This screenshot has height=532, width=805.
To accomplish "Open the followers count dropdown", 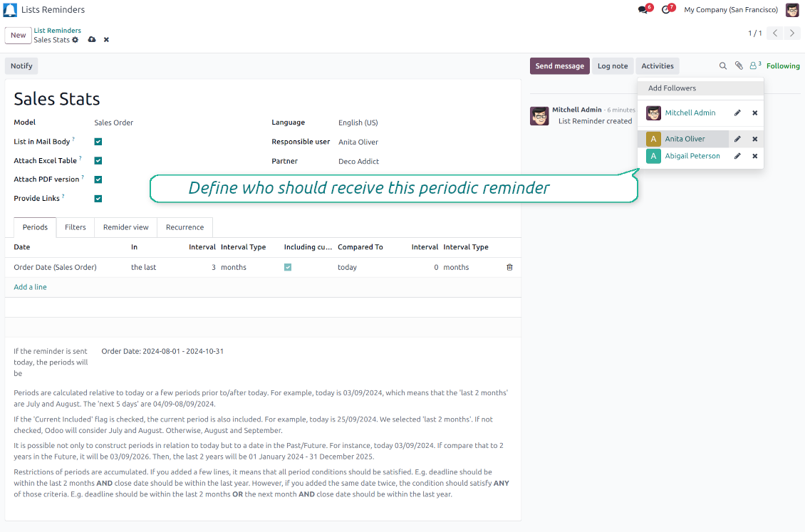I will [755, 66].
